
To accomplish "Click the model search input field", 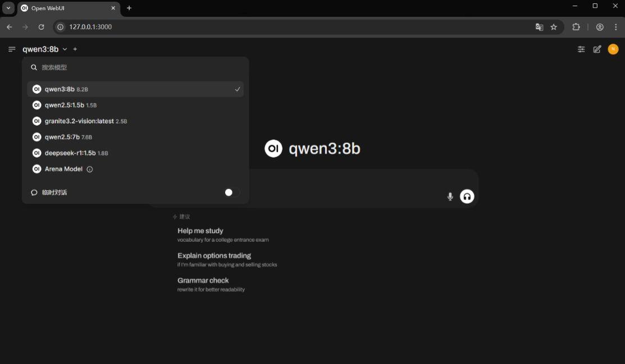I will click(x=135, y=67).
